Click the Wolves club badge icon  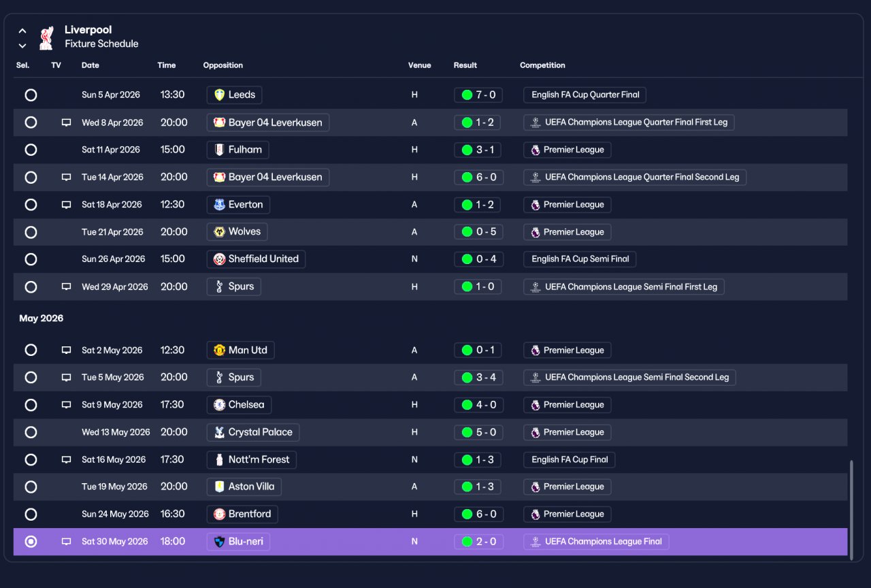click(x=219, y=231)
